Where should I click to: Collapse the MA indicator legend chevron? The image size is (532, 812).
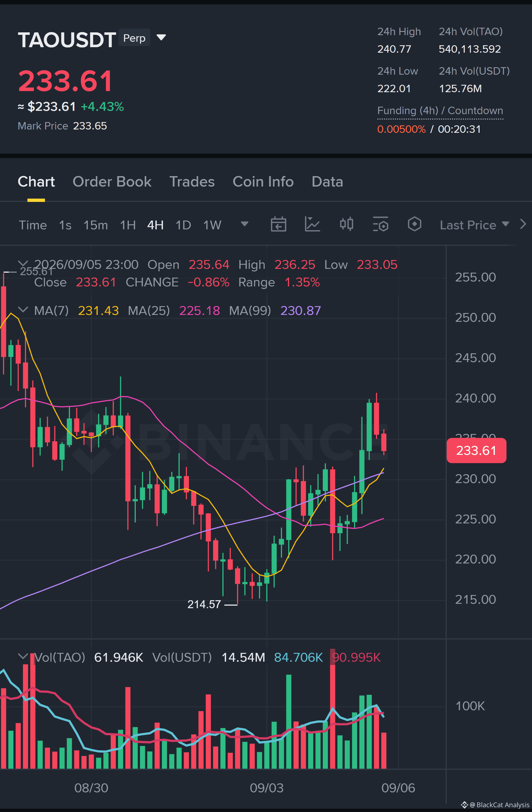(23, 310)
